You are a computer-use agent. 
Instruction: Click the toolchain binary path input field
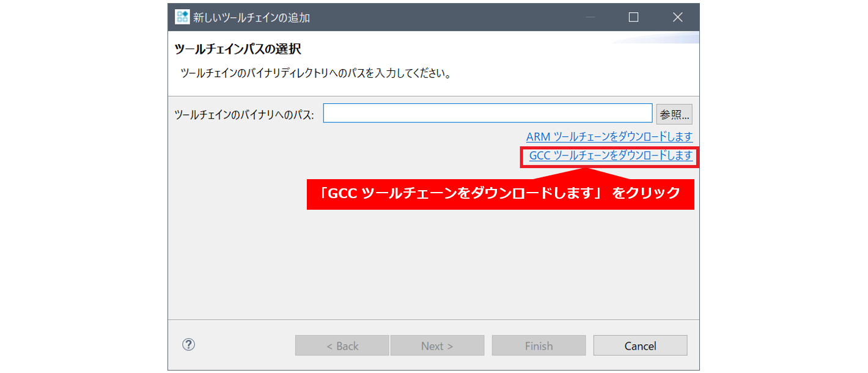488,113
